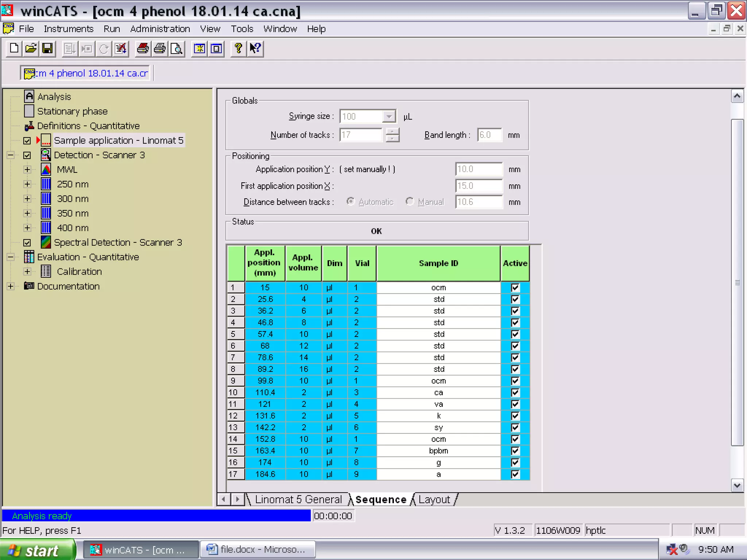This screenshot has width=747, height=560.
Task: Open the Syringe size dropdown
Action: 389,117
